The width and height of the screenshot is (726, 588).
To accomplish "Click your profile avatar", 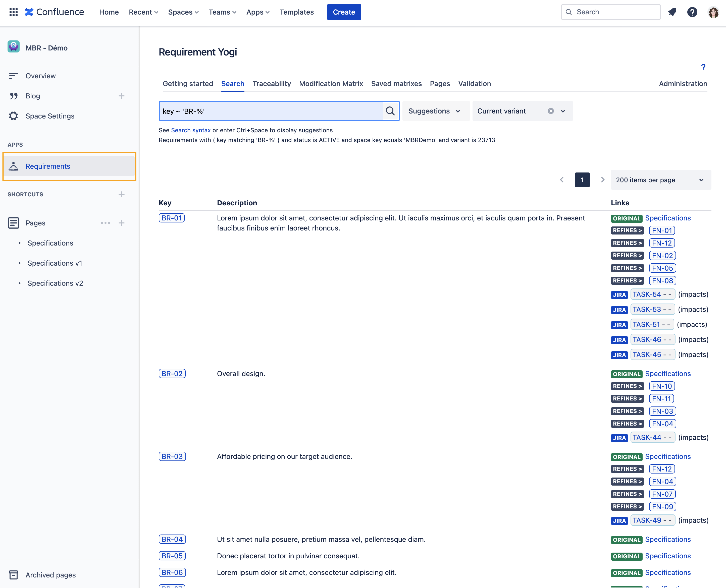I will (x=714, y=12).
